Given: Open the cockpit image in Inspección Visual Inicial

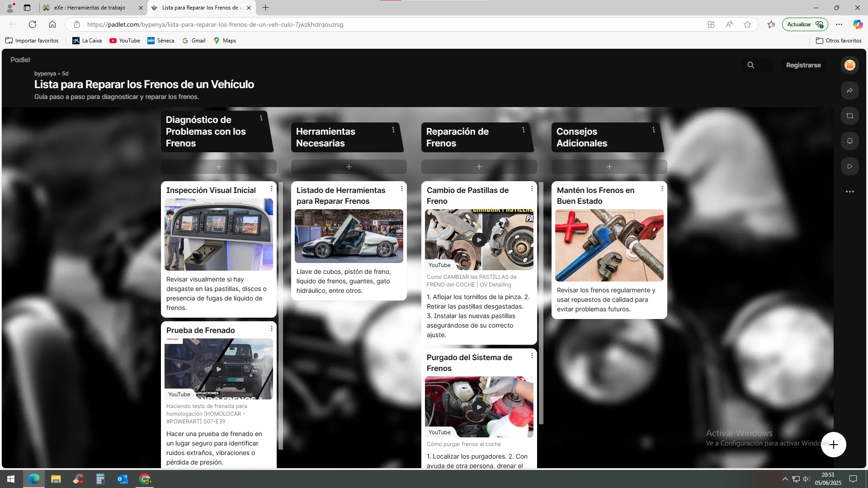Looking at the screenshot, I should 219,235.
